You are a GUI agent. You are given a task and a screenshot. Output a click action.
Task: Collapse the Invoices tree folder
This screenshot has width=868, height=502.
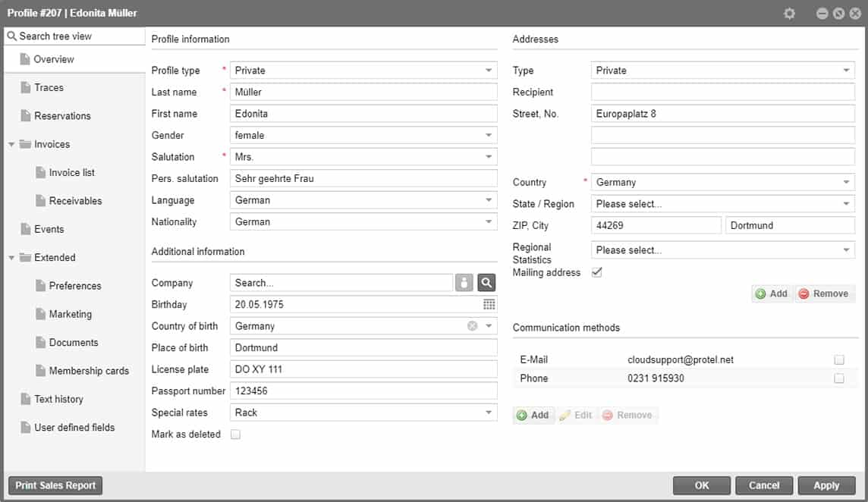pyautogui.click(x=11, y=144)
